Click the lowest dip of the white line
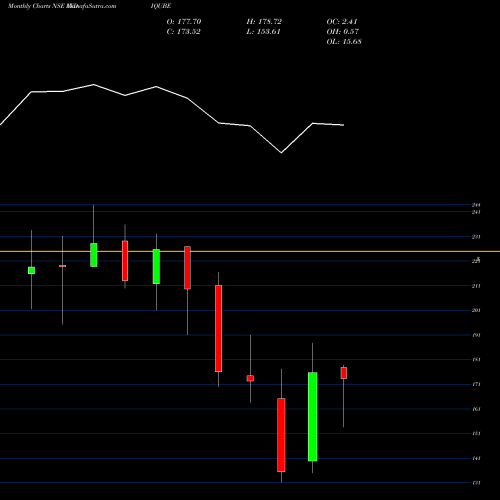 pos(281,153)
